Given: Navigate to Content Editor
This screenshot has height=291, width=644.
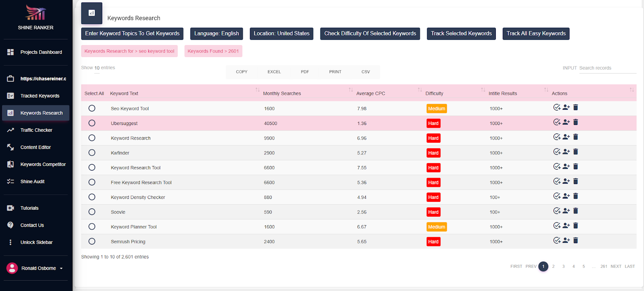Looking at the screenshot, I should point(36,148).
